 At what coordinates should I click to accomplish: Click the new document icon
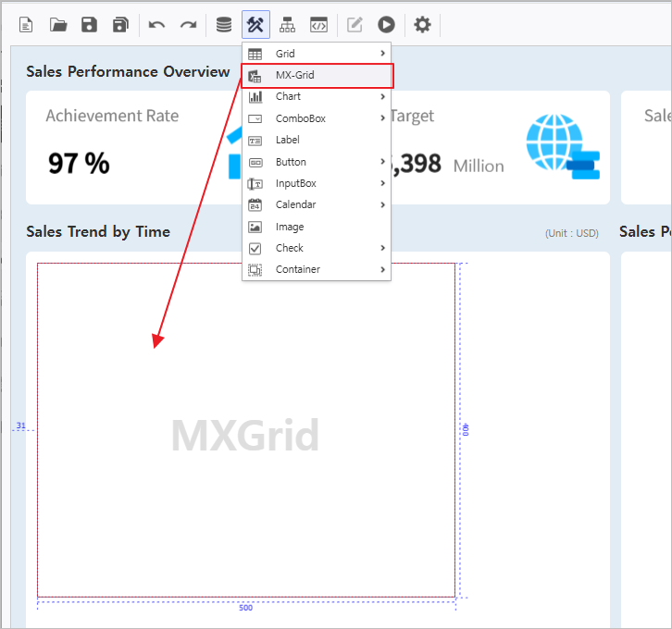26,25
